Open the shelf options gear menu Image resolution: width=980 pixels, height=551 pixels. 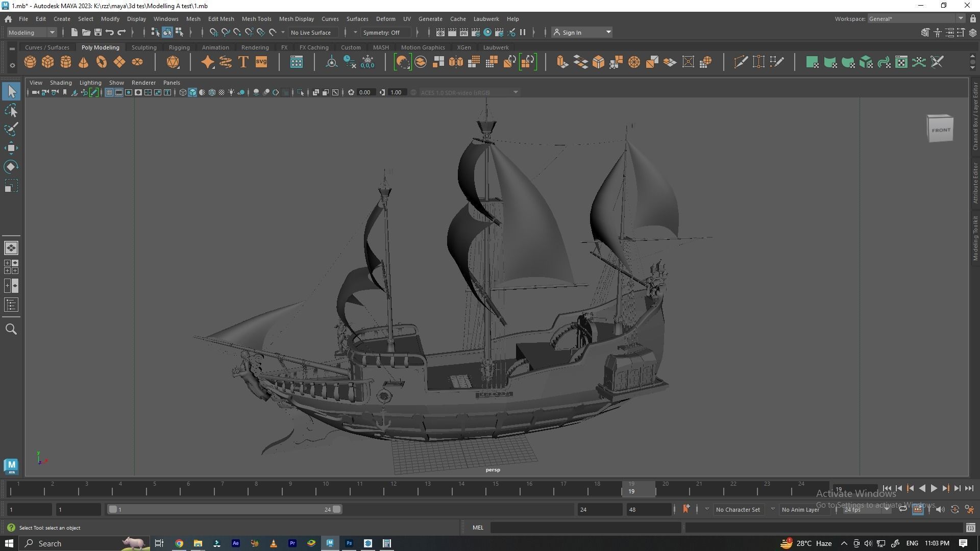(12, 65)
